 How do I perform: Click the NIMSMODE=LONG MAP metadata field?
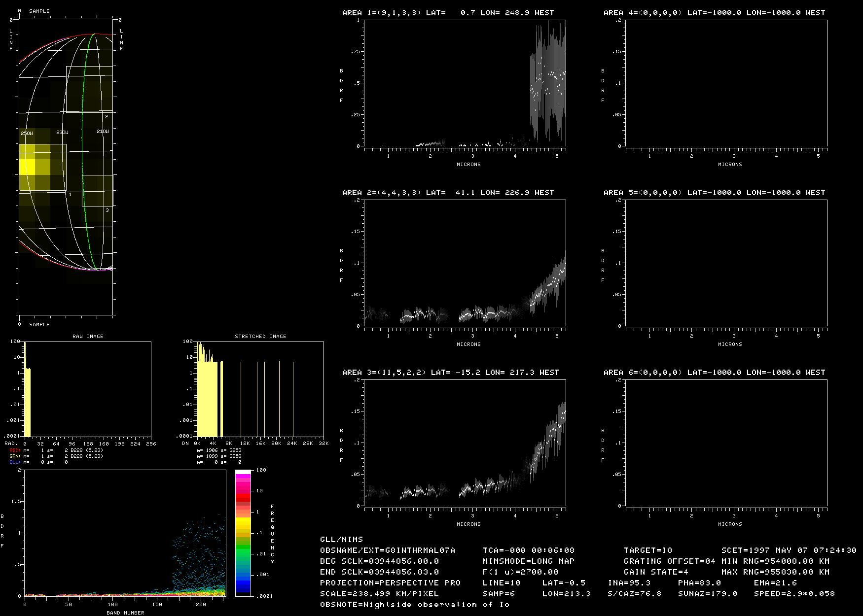coord(529,561)
